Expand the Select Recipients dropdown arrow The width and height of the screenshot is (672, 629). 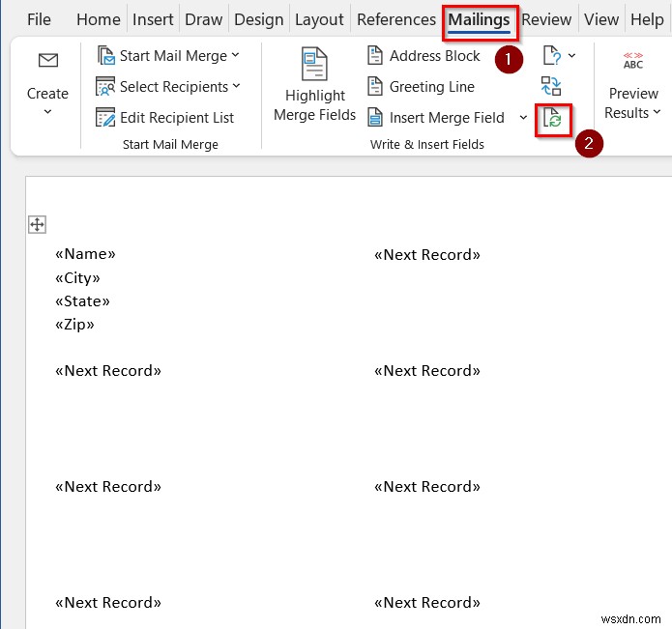click(237, 86)
